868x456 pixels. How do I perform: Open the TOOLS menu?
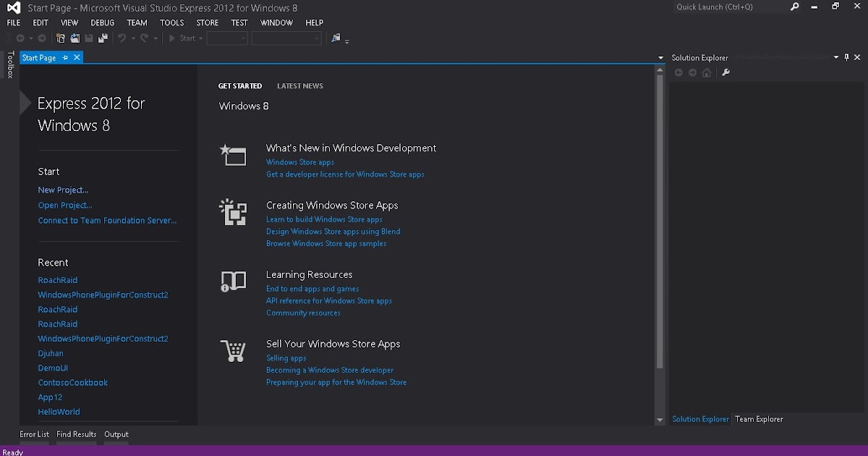point(172,22)
